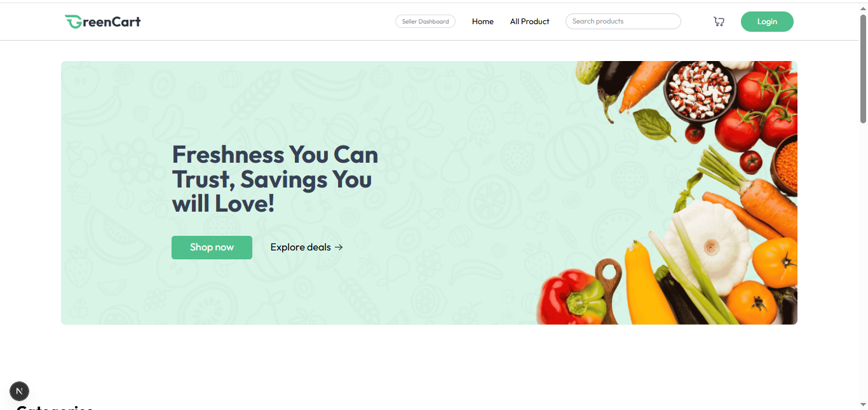The image size is (868, 410).
Task: Click the scrollbar track below the thumb
Action: click(x=863, y=261)
